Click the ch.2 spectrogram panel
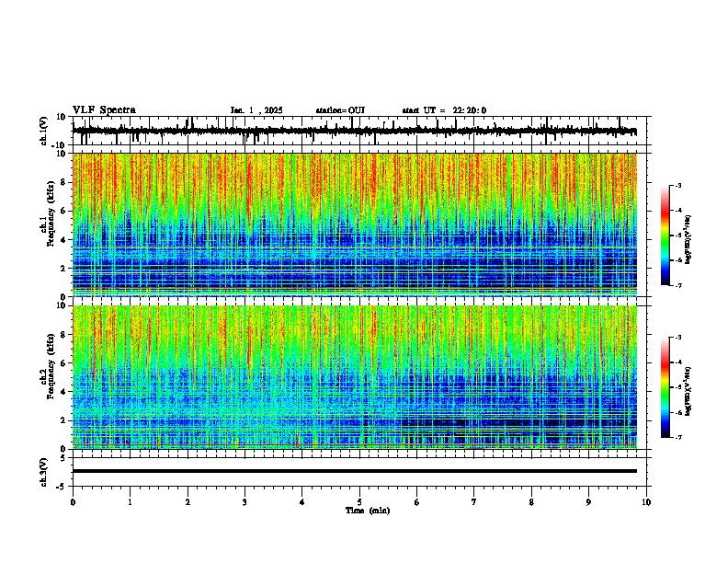The width and height of the screenshot is (728, 563). click(x=355, y=377)
